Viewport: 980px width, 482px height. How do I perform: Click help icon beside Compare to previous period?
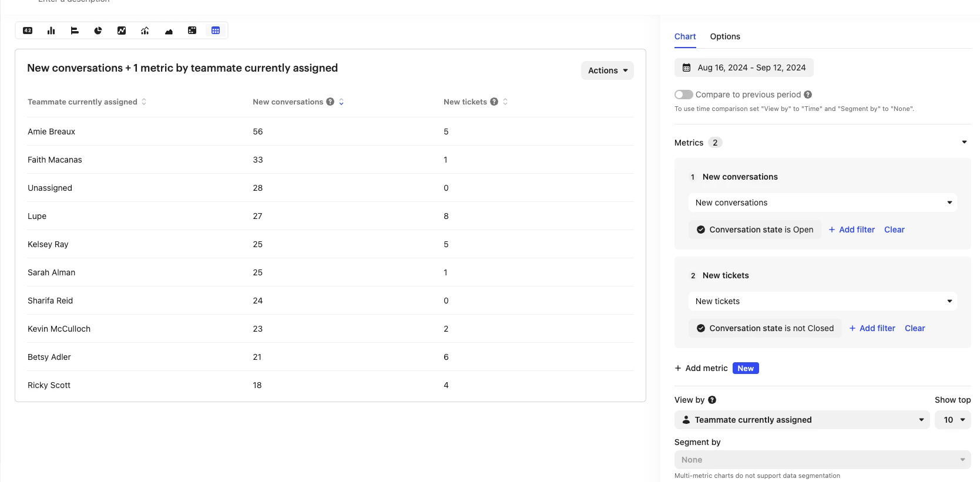pyautogui.click(x=808, y=95)
